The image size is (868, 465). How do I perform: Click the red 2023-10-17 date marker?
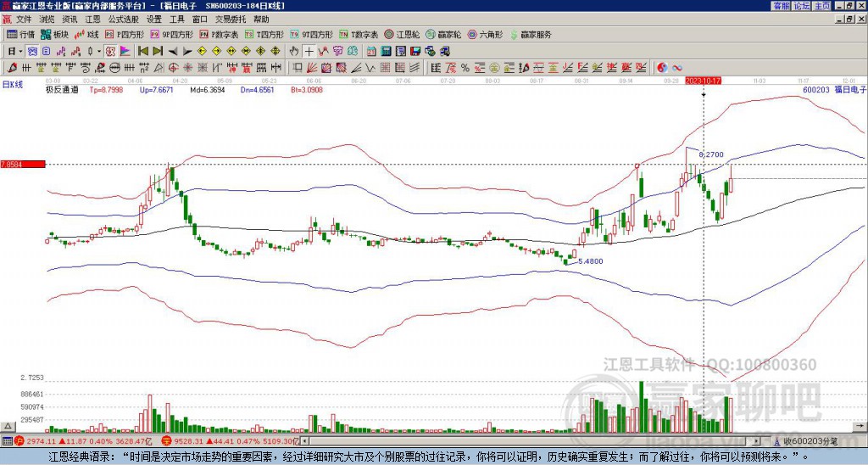tap(703, 81)
